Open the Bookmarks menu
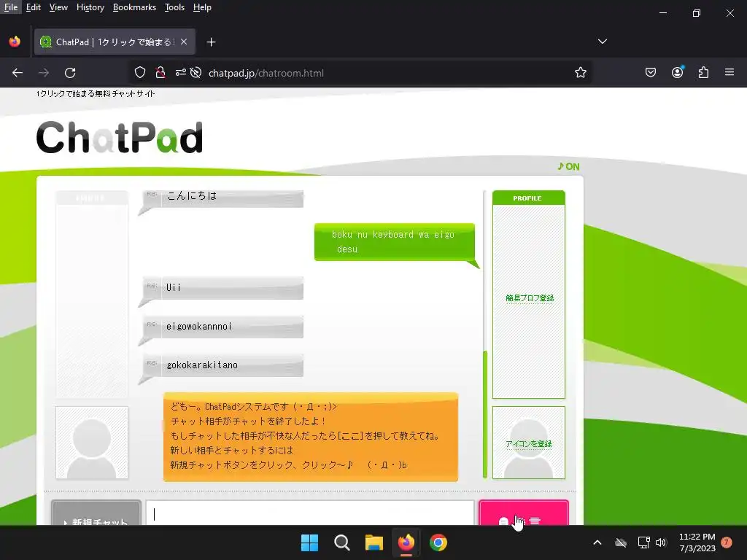The image size is (747, 560). click(x=134, y=7)
